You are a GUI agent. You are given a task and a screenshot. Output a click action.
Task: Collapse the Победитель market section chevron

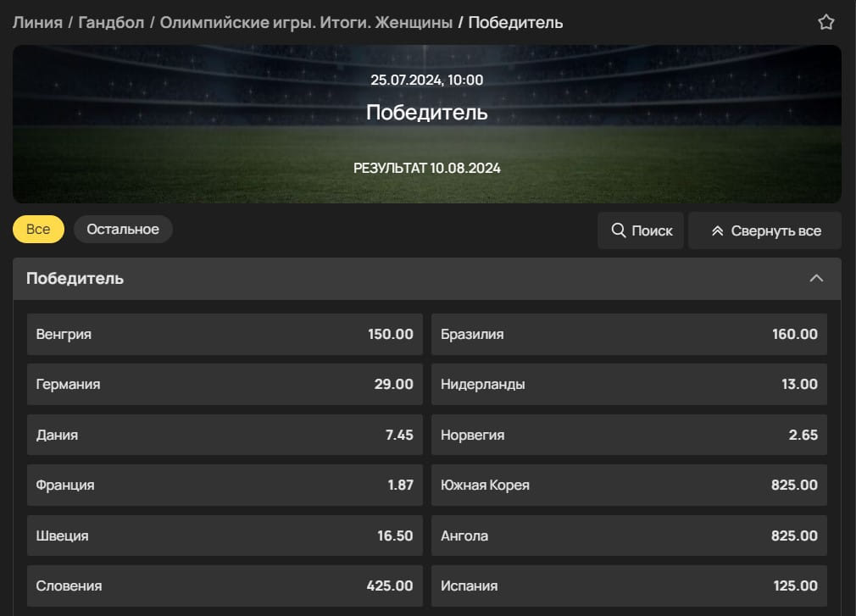816,279
